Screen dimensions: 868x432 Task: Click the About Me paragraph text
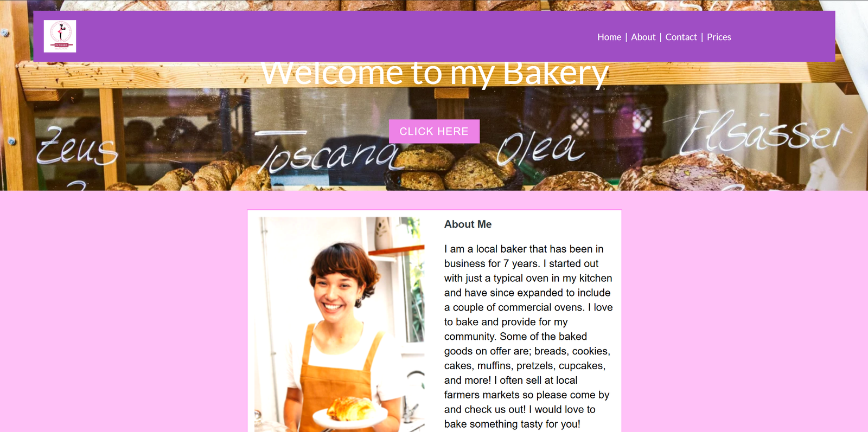pos(528,336)
